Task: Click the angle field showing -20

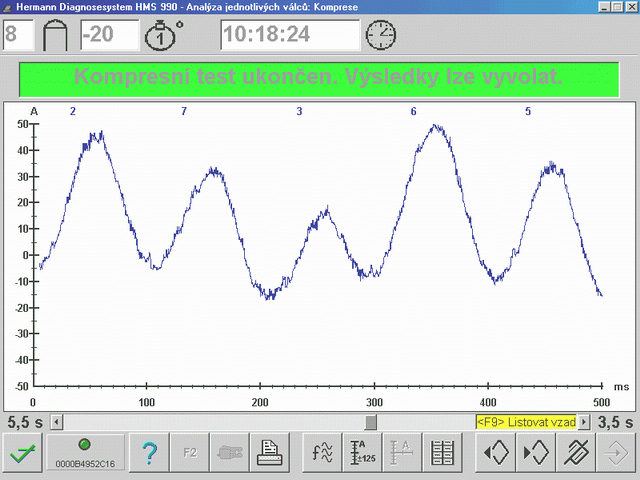Action: (x=110, y=35)
